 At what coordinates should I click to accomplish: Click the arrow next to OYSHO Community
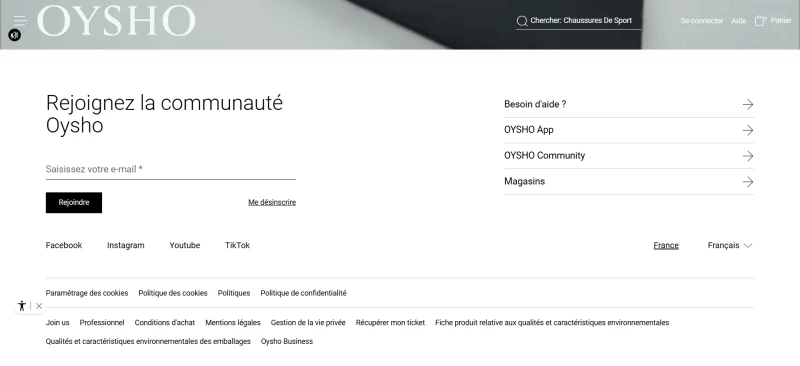click(x=747, y=156)
